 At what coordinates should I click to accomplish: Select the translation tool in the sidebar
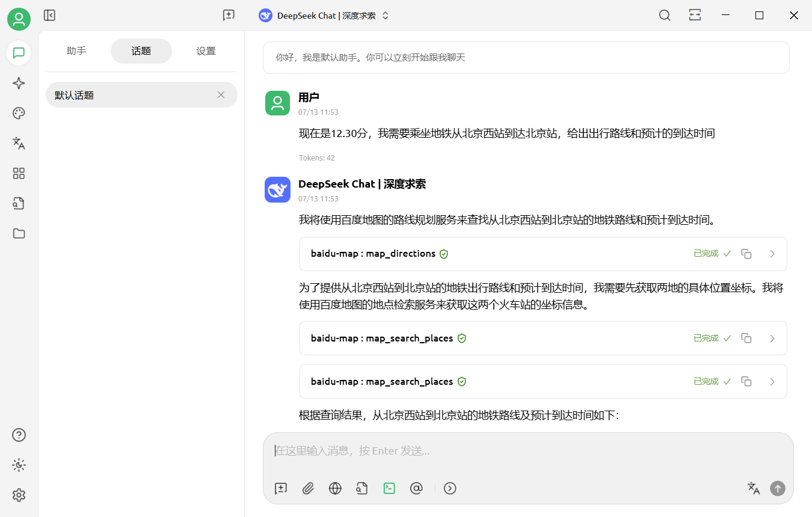click(x=19, y=143)
